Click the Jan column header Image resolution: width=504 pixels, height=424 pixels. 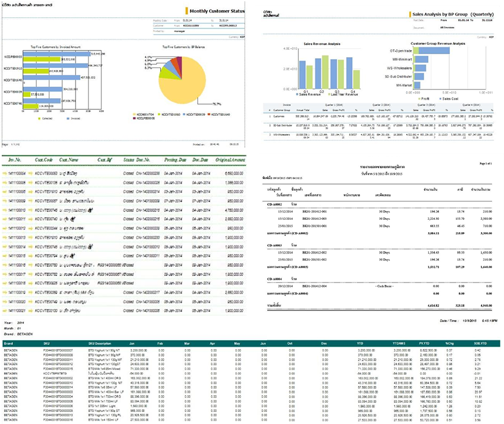click(132, 343)
